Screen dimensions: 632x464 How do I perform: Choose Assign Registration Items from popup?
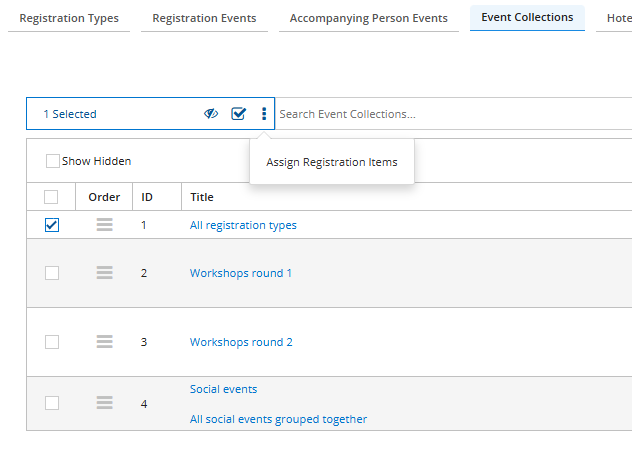click(x=332, y=162)
